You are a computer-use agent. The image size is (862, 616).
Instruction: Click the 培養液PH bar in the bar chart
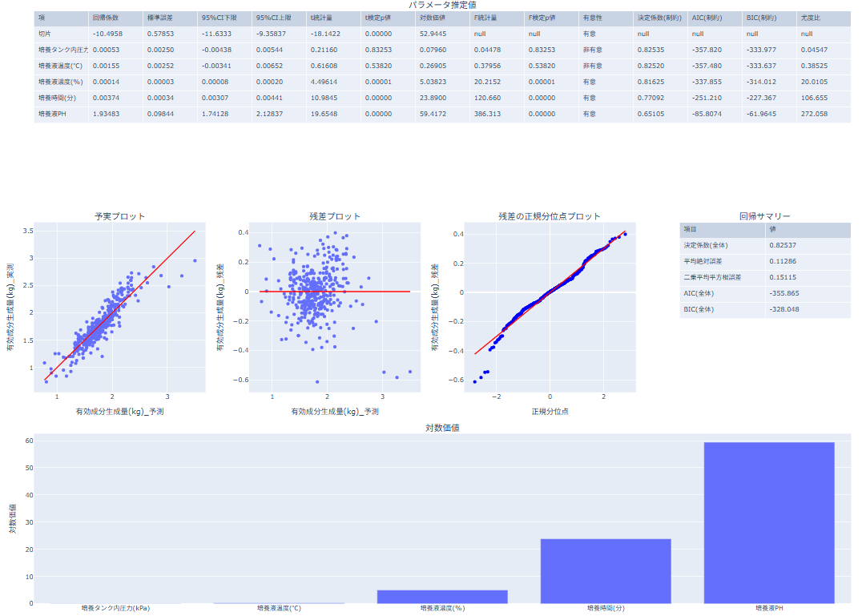[x=768, y=522]
